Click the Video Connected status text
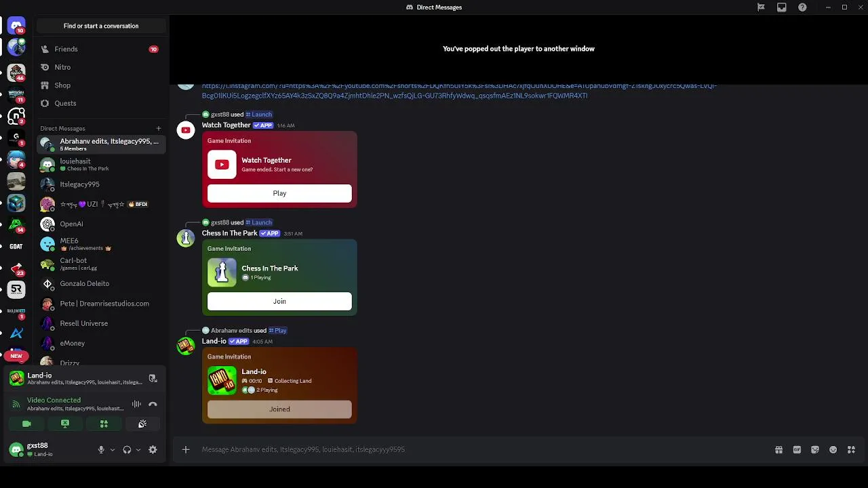 pos(54,401)
